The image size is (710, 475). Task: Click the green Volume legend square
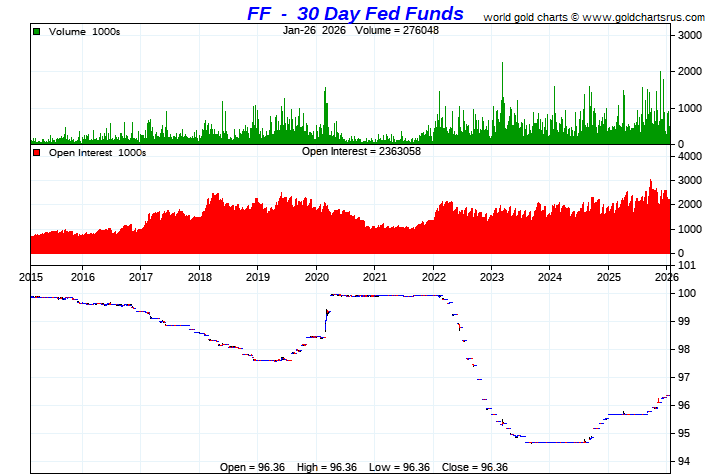pos(37,31)
